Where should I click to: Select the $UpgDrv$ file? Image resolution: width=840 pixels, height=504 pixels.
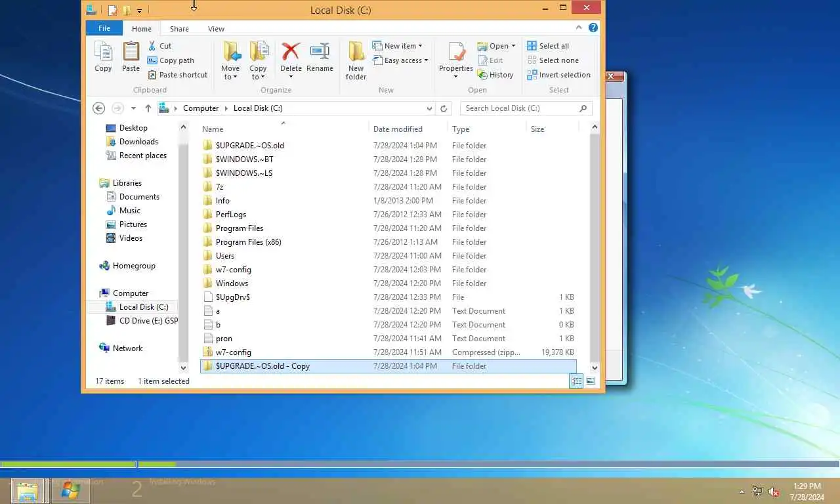[x=388, y=297]
